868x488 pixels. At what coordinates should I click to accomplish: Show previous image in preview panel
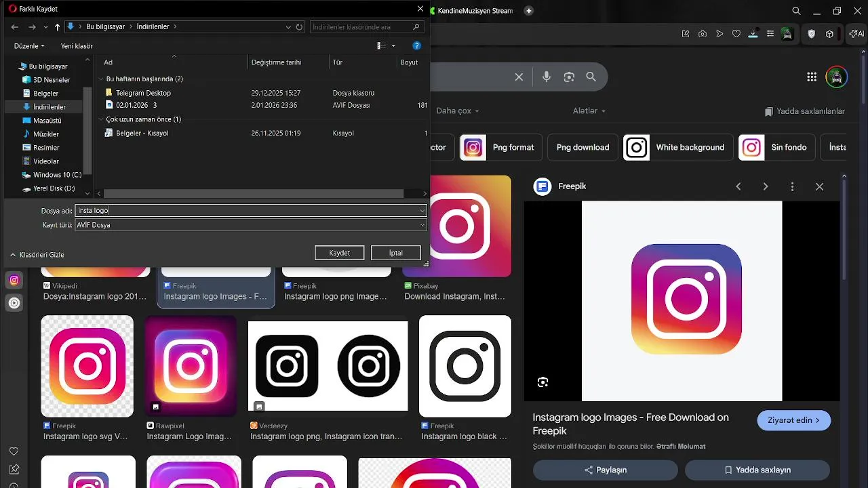pos(738,186)
